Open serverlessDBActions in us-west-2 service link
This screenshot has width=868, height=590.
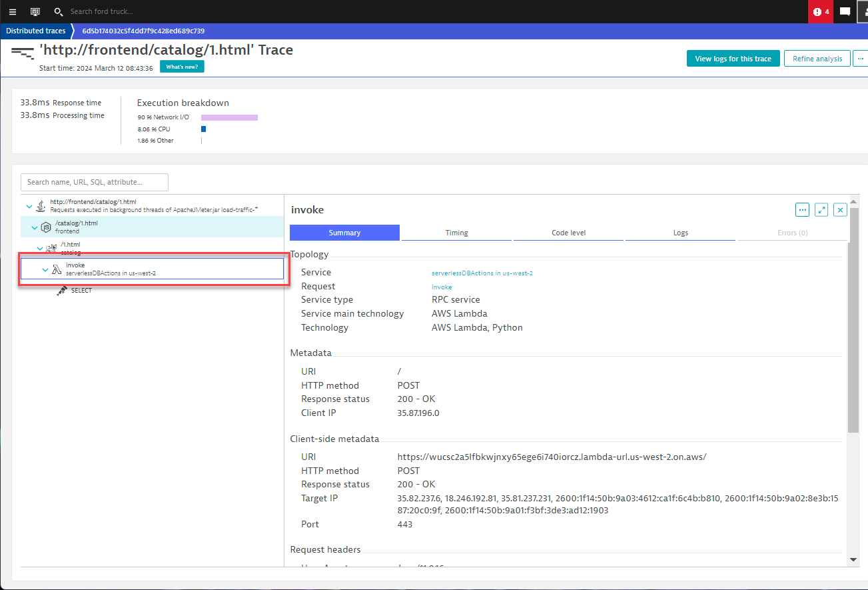click(x=482, y=273)
